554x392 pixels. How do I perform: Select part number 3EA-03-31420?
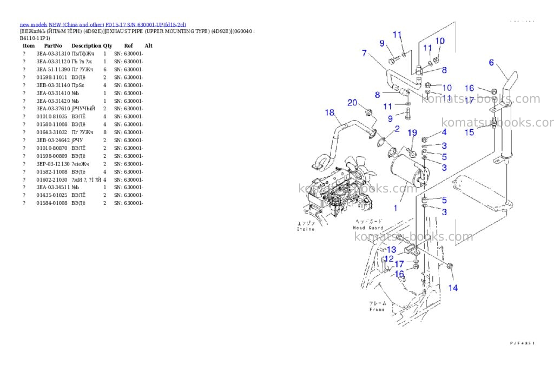click(53, 101)
